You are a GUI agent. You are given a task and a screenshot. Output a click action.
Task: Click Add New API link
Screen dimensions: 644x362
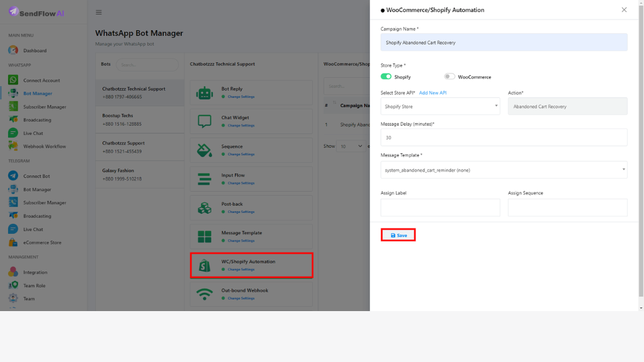(433, 93)
